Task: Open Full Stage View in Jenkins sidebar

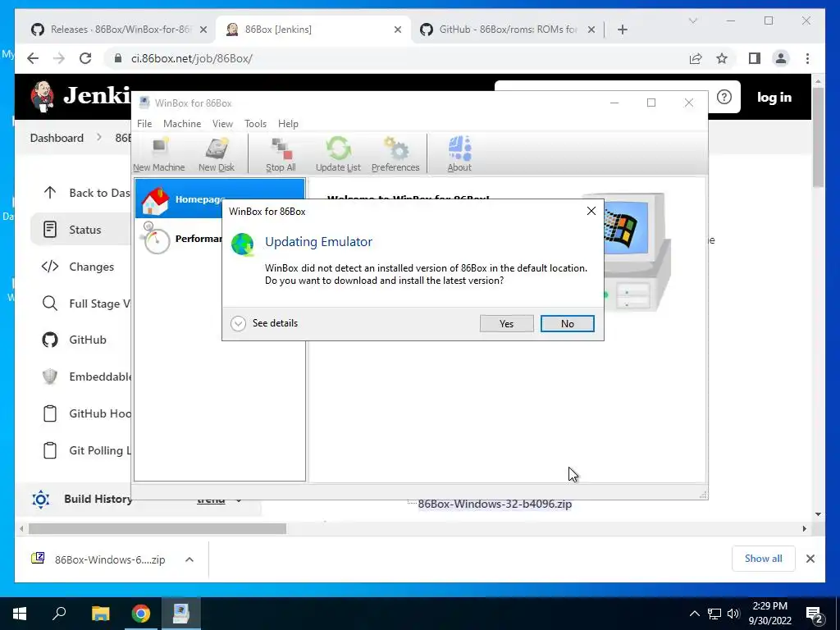Action: [x=81, y=304]
